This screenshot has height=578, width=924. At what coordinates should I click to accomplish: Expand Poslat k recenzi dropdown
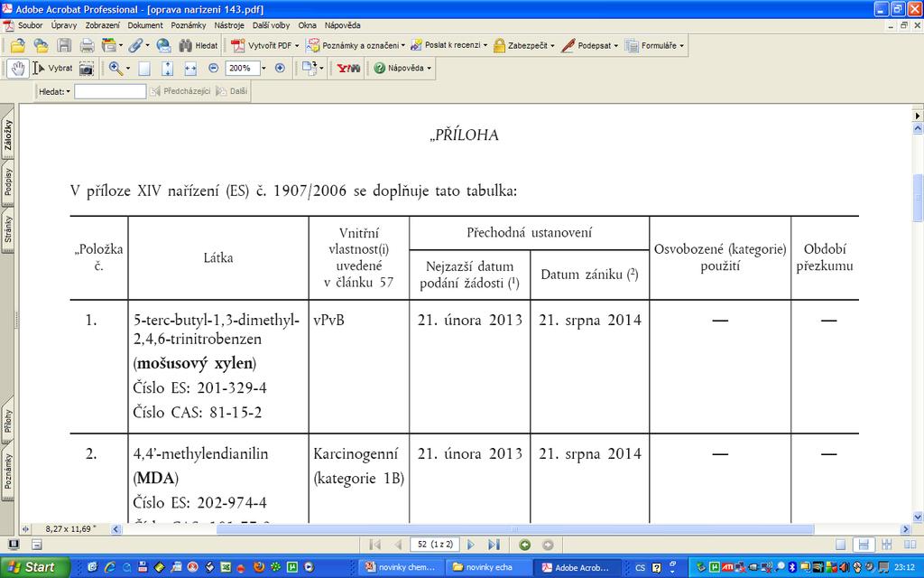tap(485, 45)
